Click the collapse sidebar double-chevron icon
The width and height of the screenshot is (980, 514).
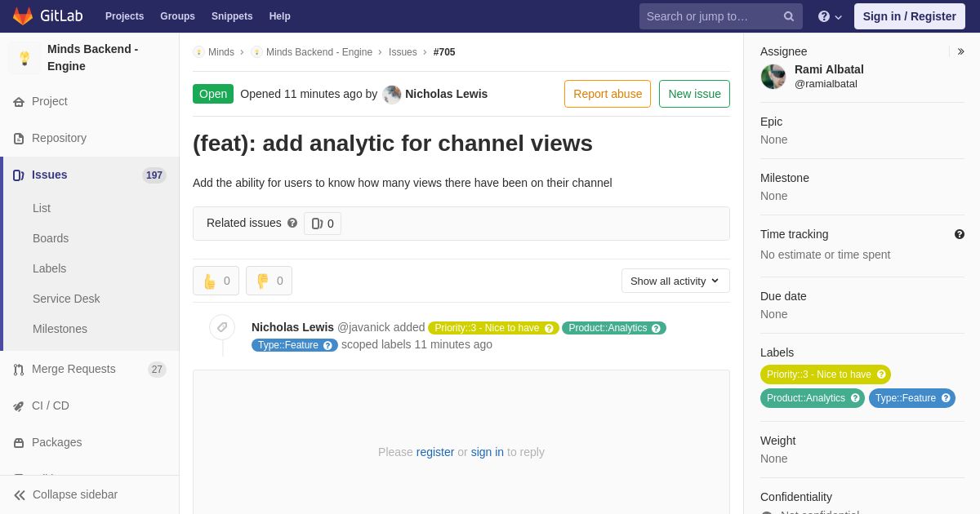pos(20,495)
